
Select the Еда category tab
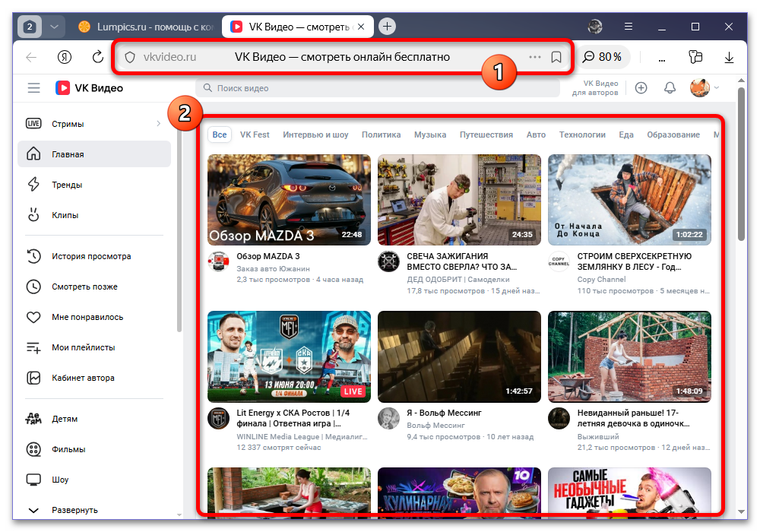click(625, 135)
